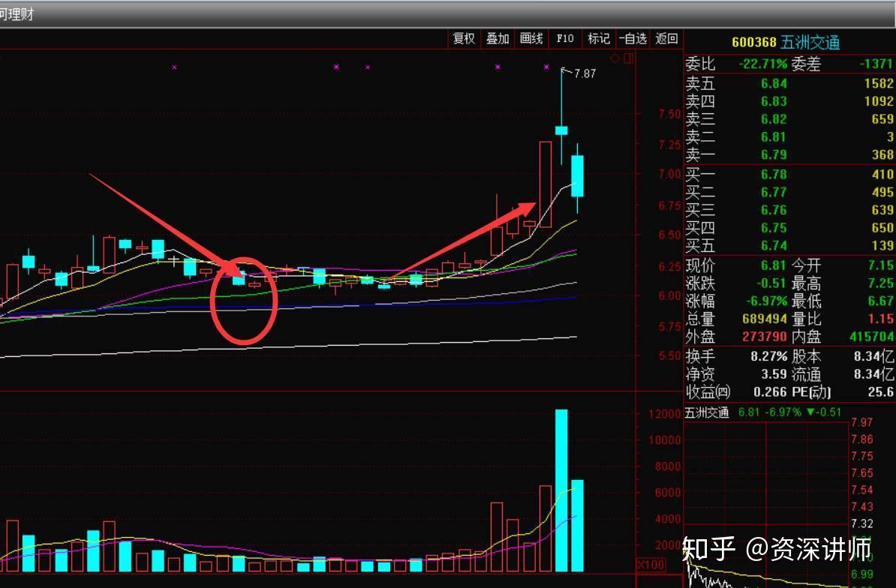Click the 复权 toolbar button
This screenshot has width=896, height=588.
(464, 39)
